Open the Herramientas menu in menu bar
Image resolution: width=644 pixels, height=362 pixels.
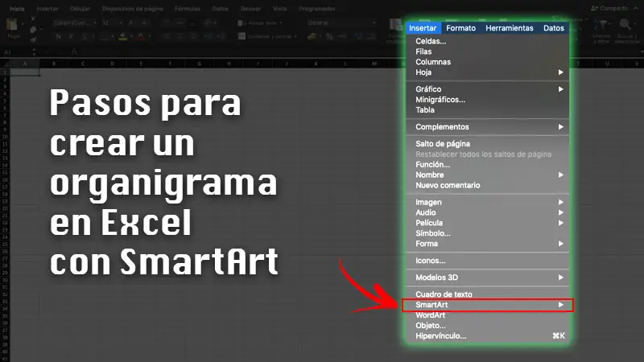[x=510, y=28]
